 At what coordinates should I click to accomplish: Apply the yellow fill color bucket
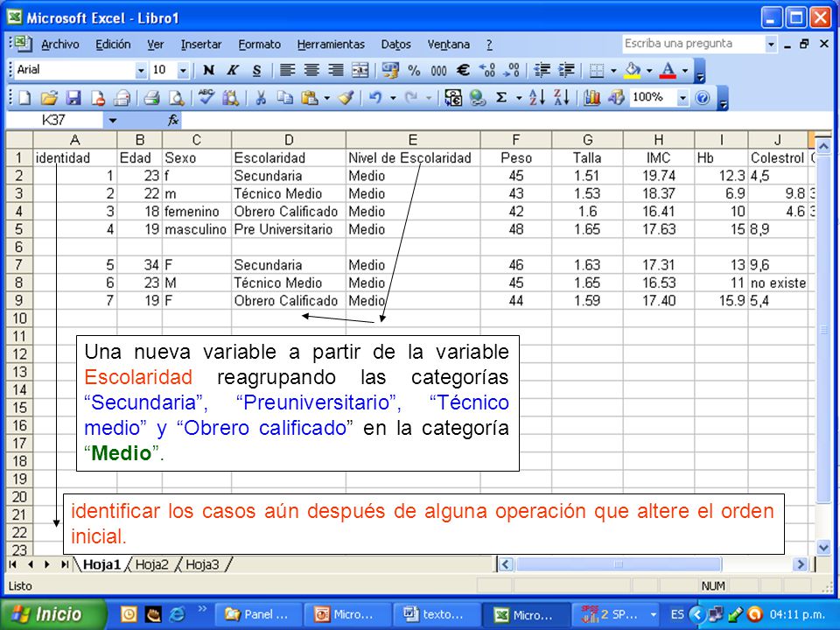pos(633,70)
